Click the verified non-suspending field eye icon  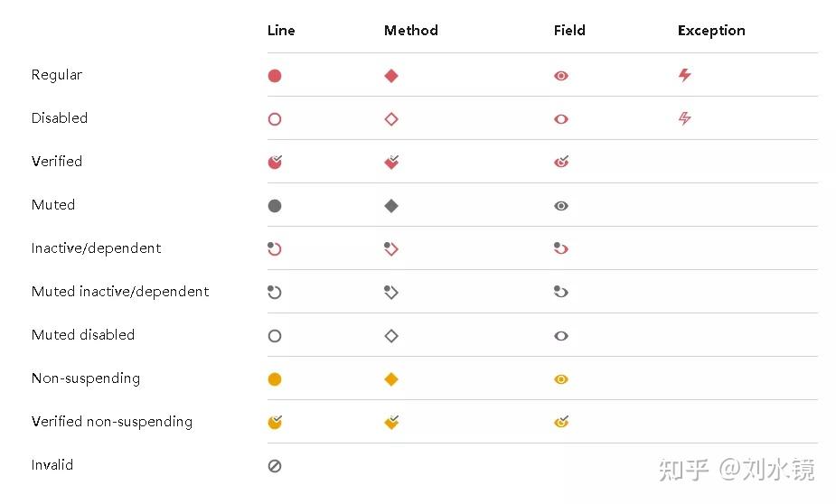(561, 422)
